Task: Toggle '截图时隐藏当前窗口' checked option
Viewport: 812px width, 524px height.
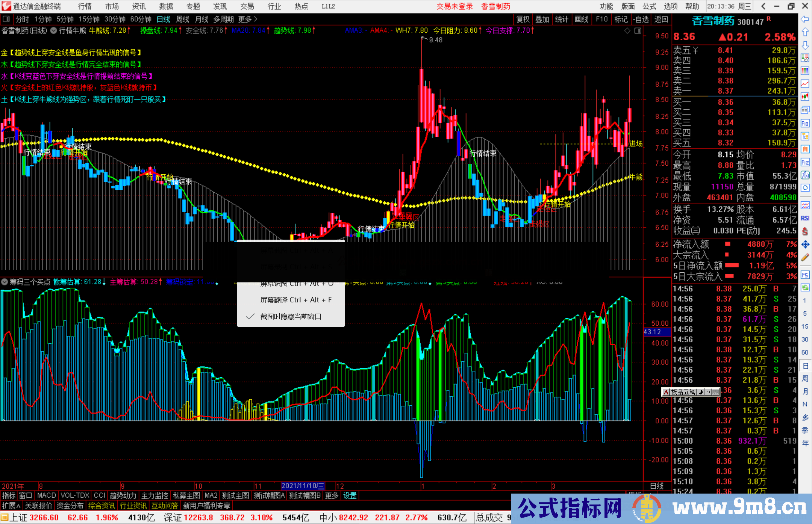Action: point(291,317)
